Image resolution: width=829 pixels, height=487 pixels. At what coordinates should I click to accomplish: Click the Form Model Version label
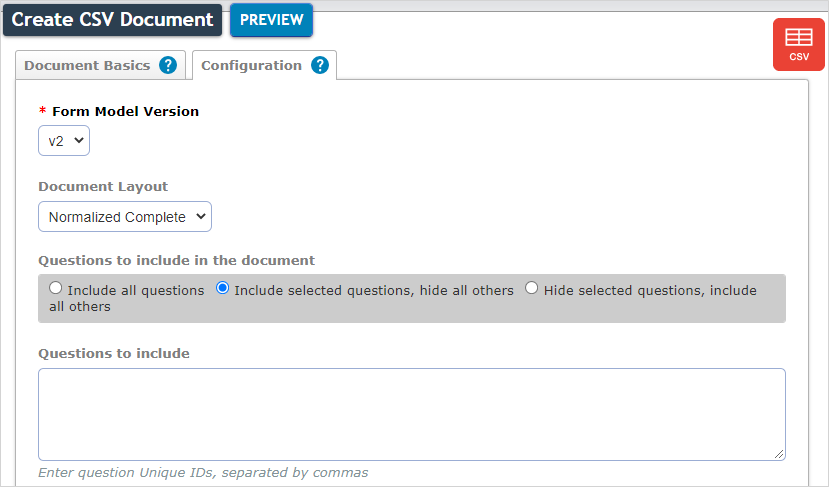coord(125,112)
